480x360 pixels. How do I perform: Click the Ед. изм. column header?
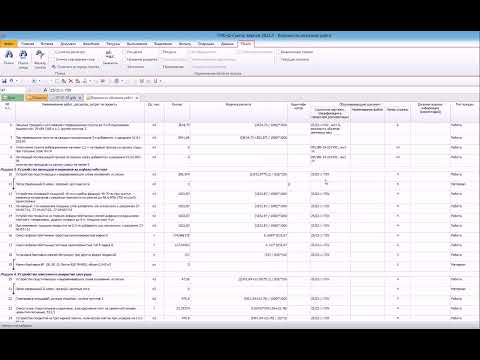coord(154,112)
